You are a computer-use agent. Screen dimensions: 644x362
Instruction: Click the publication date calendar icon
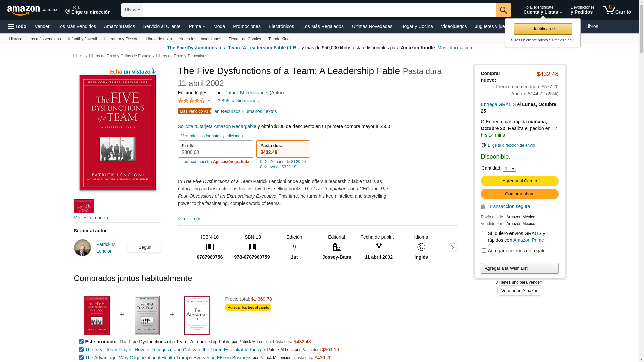[x=379, y=247]
